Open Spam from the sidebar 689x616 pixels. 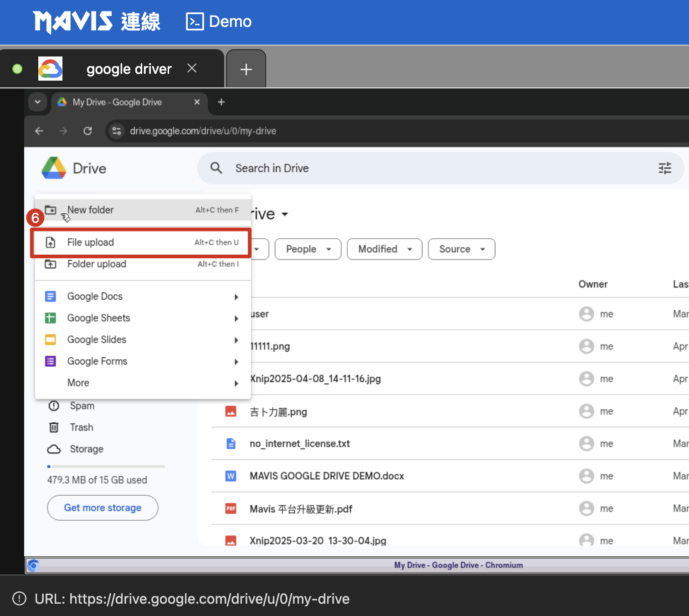point(82,406)
